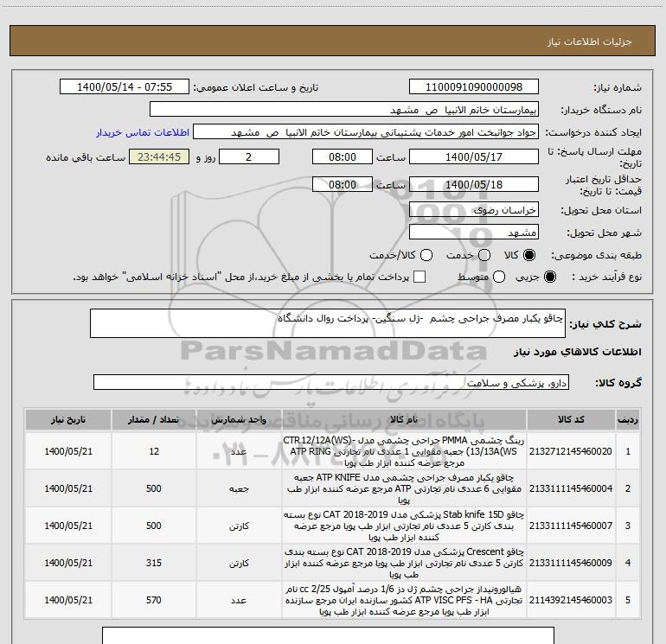
Task: Click the رینگ چشمی PMMA product name
Action: [404, 451]
